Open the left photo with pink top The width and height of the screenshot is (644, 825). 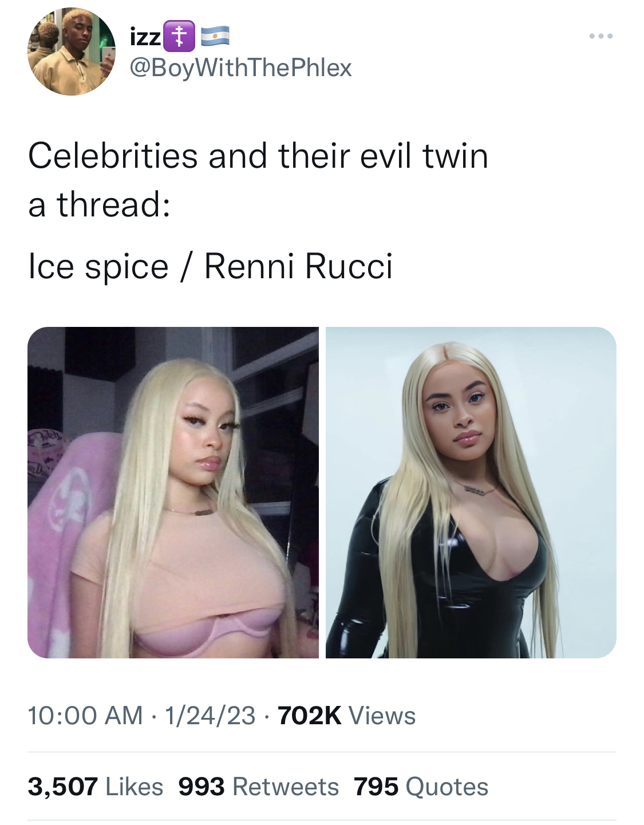(x=173, y=492)
